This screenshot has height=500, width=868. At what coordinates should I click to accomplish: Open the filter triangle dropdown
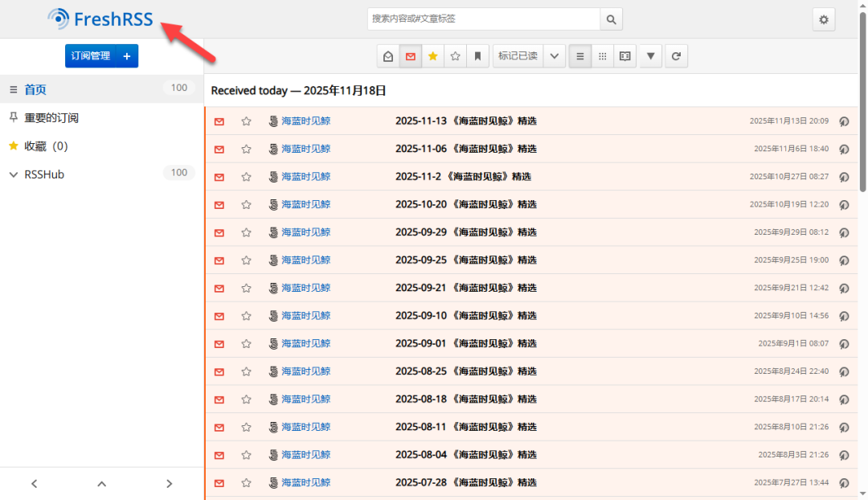[650, 55]
